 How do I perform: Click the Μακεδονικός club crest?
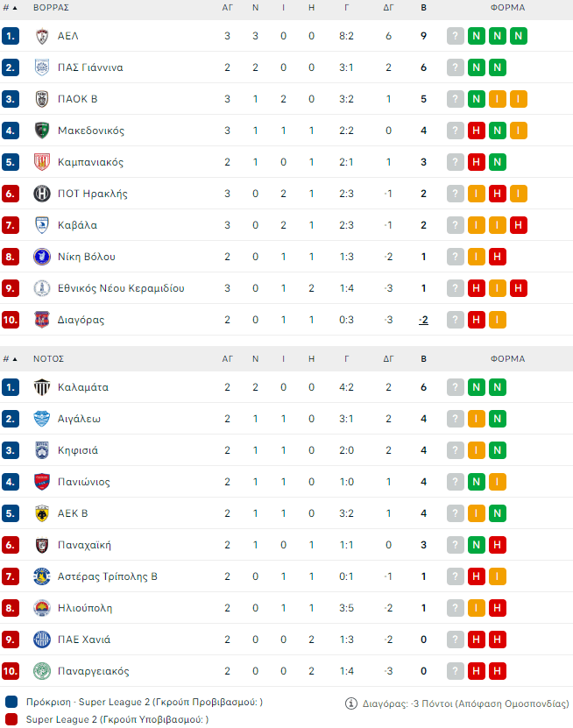[42, 131]
